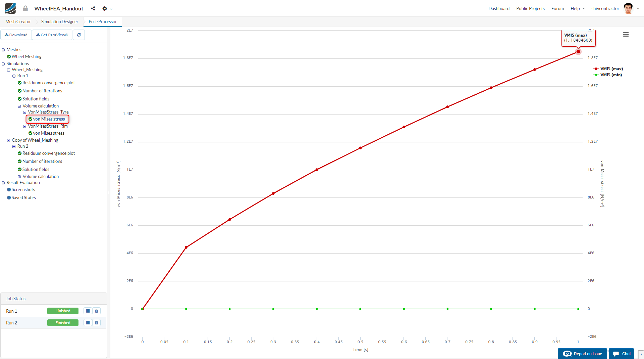Click the share project icon
This screenshot has height=359, width=644.
pyautogui.click(x=93, y=8)
